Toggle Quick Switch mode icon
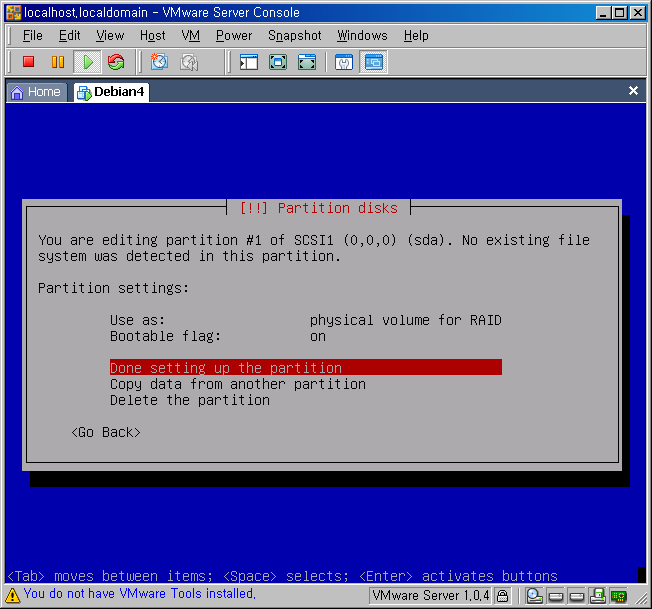Screen dimensions: 652x609 pyautogui.click(x=307, y=62)
